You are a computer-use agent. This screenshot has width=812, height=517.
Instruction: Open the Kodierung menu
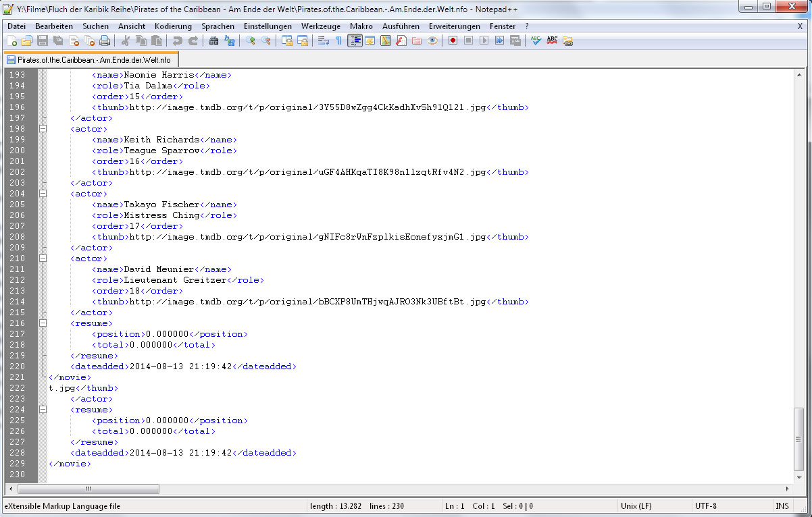coord(173,26)
